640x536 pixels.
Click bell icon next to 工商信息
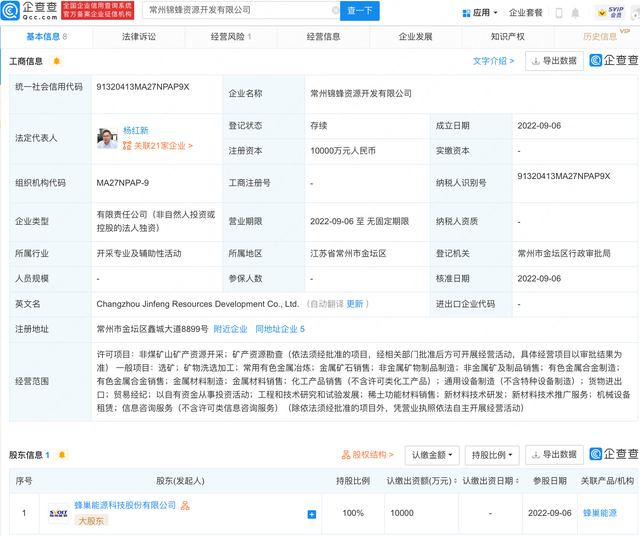tap(57, 62)
